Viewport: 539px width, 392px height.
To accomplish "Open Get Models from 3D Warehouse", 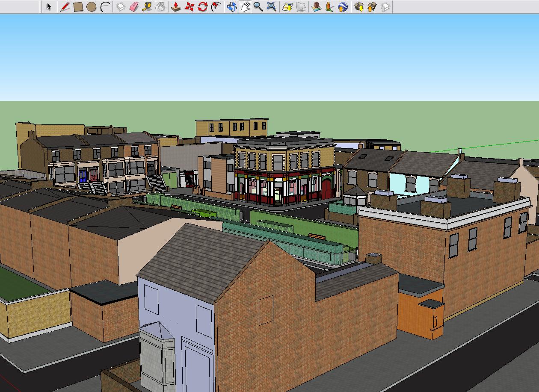I will point(358,7).
